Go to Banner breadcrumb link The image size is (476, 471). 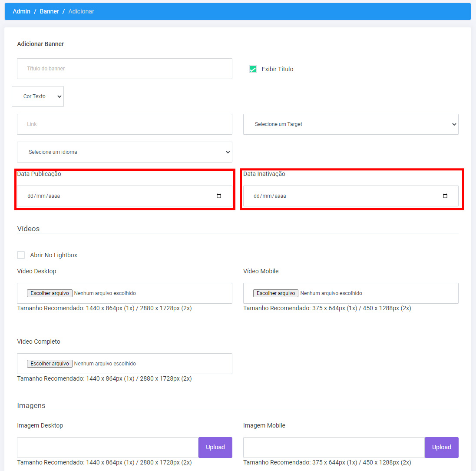[49, 12]
